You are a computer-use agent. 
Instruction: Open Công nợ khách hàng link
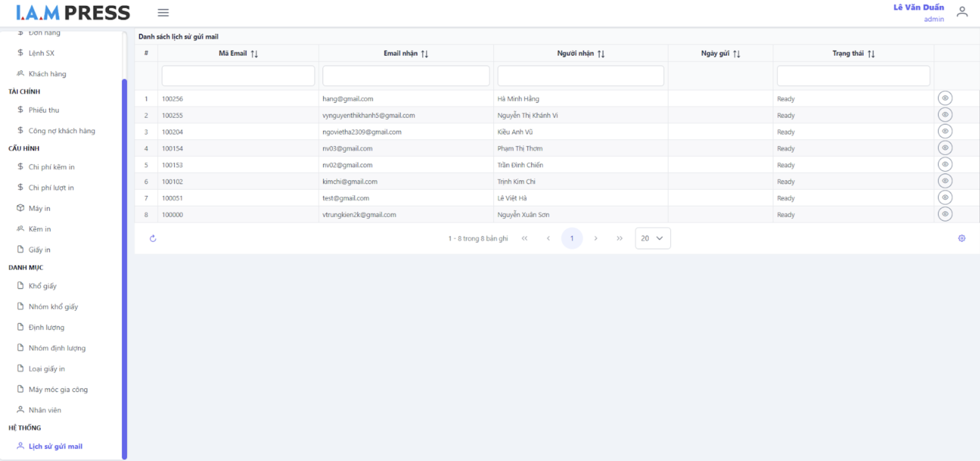[x=62, y=131]
